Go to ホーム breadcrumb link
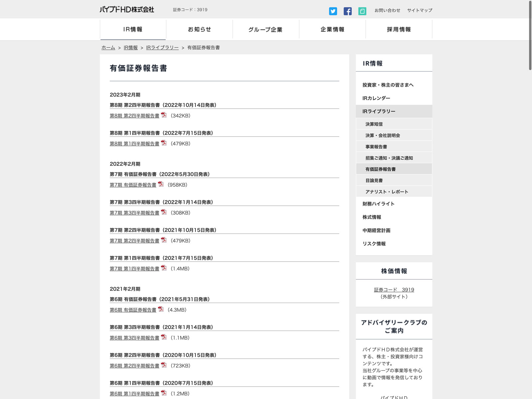 pos(108,48)
